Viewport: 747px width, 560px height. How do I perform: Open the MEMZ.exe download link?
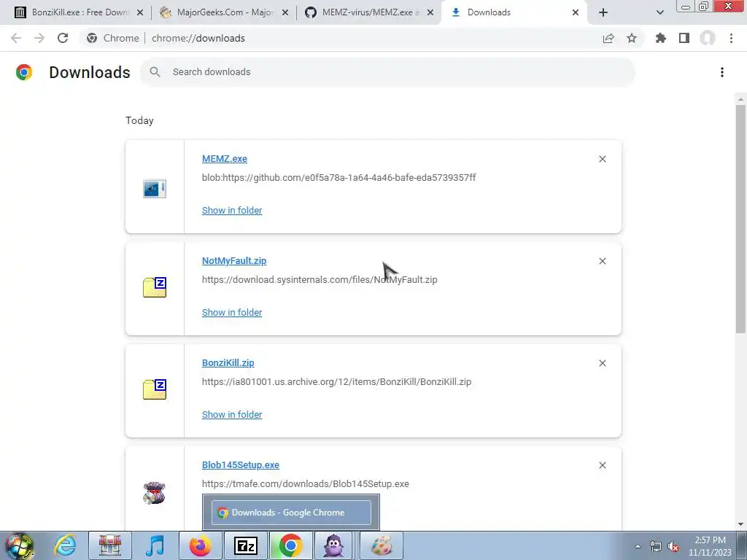pos(225,158)
